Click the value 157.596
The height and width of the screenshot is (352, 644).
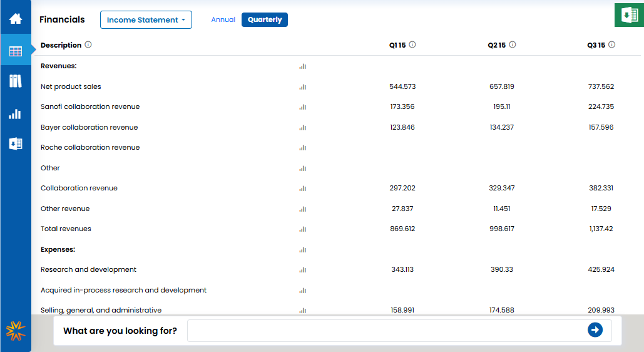pos(601,127)
